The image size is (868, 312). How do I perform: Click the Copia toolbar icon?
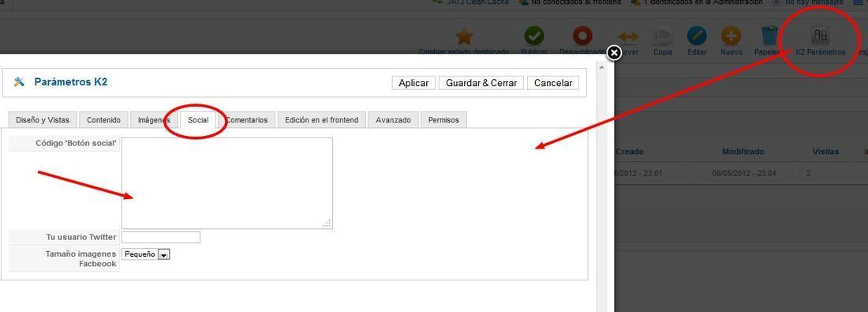tap(662, 36)
